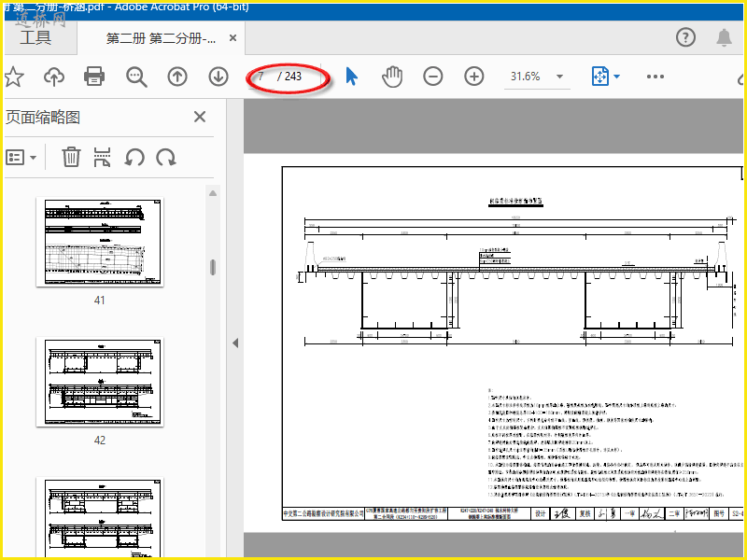Zoom in with the plus icon

(474, 77)
